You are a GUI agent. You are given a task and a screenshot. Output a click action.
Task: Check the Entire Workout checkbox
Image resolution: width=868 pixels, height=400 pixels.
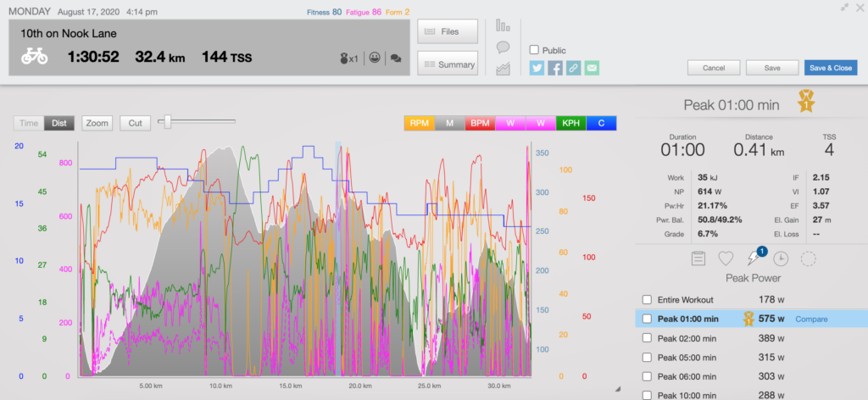tap(647, 300)
